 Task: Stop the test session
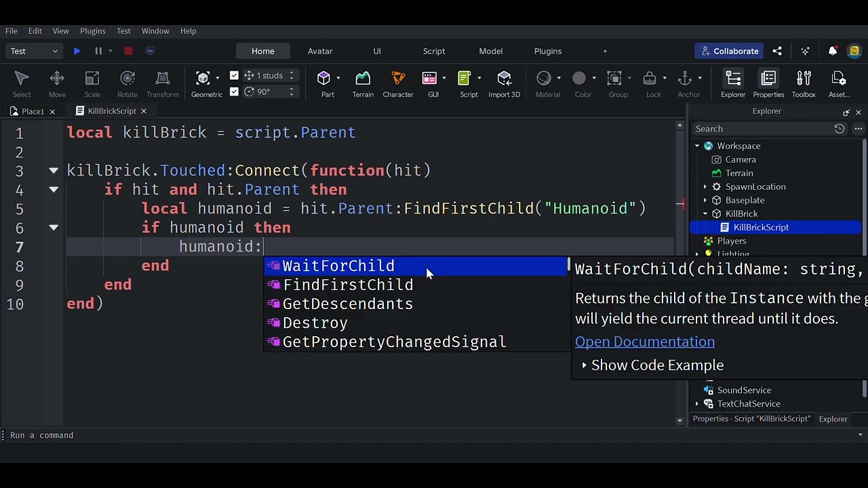128,51
